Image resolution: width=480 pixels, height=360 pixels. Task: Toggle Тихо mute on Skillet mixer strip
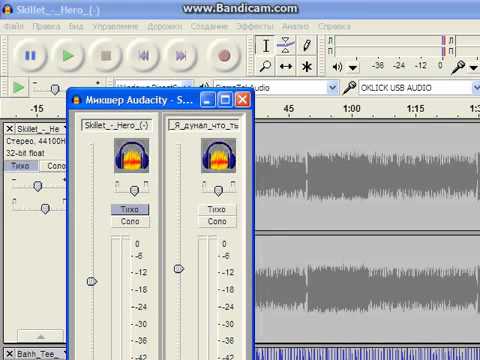pos(130,209)
